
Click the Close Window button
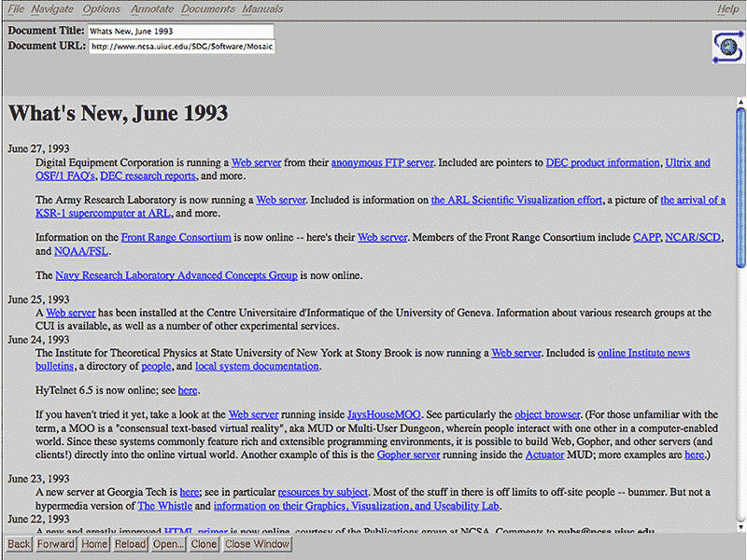pos(257,544)
